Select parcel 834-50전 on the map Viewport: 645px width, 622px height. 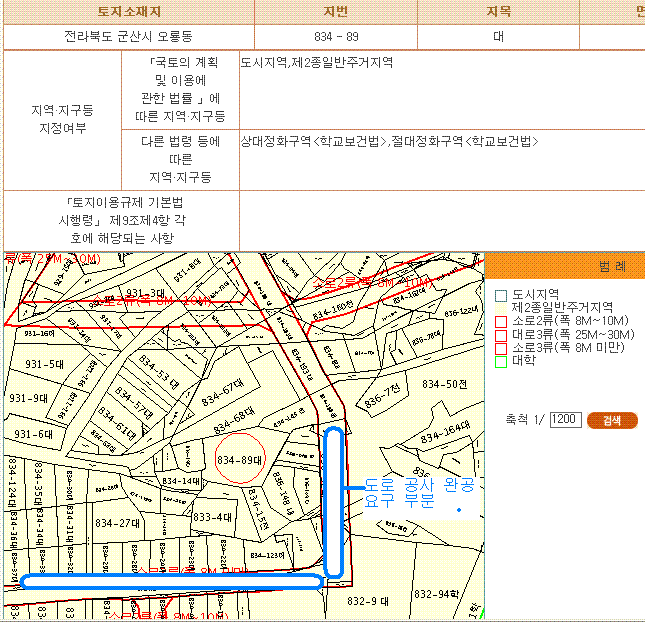tap(444, 384)
